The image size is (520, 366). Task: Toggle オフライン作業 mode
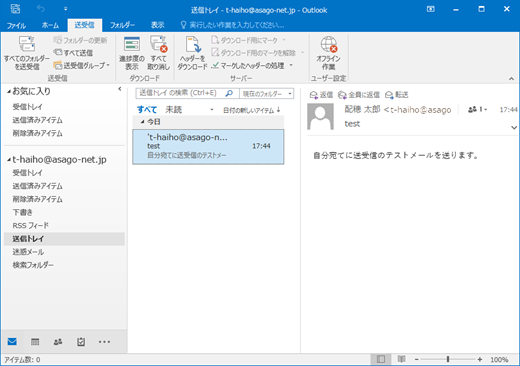(329, 53)
